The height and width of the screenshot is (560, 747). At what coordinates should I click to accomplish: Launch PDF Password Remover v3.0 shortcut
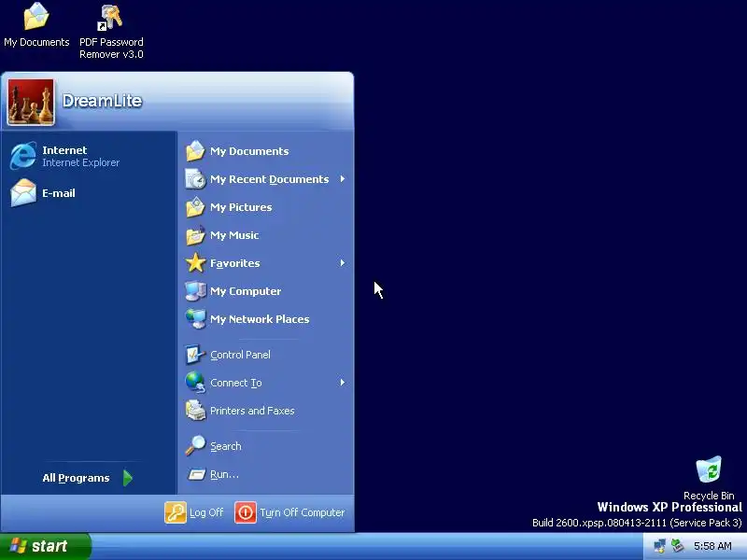111,32
